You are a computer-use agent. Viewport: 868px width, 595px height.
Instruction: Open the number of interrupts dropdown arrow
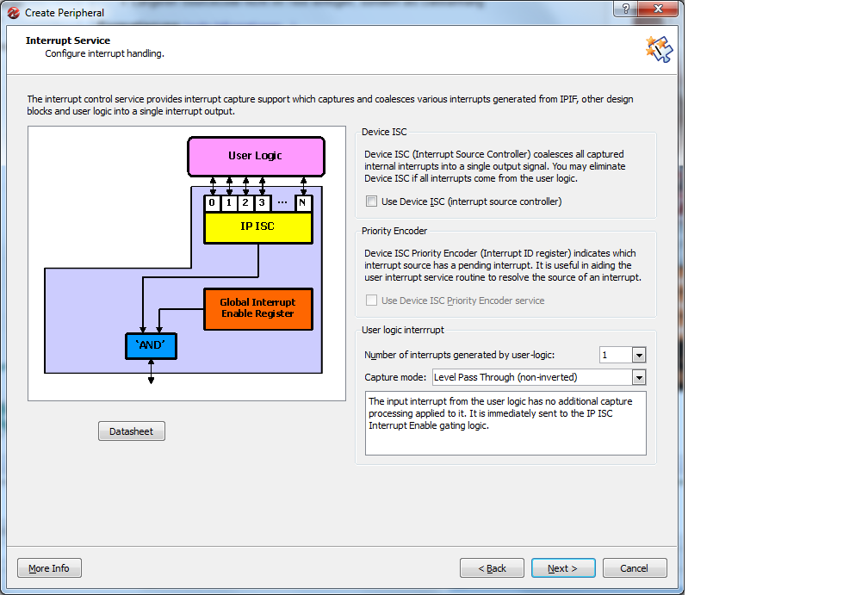pos(639,355)
